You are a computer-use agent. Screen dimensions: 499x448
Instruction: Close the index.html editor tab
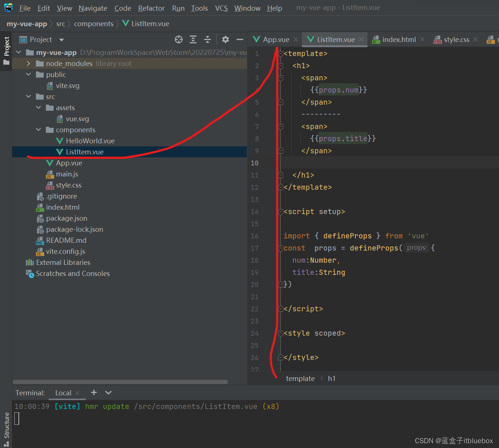[x=422, y=39]
